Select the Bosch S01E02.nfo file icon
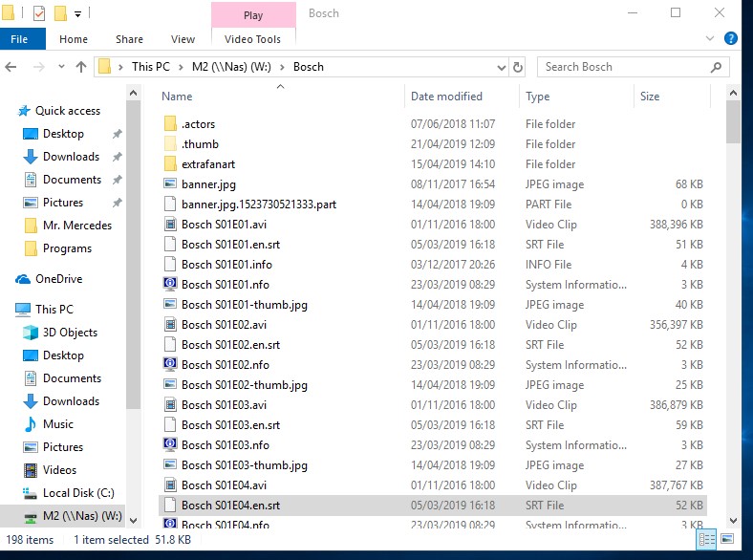The height and width of the screenshot is (560, 753). (170, 364)
